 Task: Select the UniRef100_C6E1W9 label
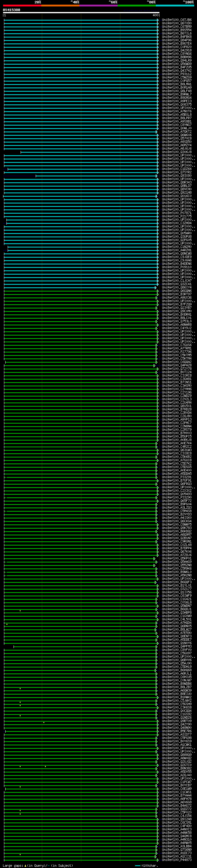coord(177,789)
